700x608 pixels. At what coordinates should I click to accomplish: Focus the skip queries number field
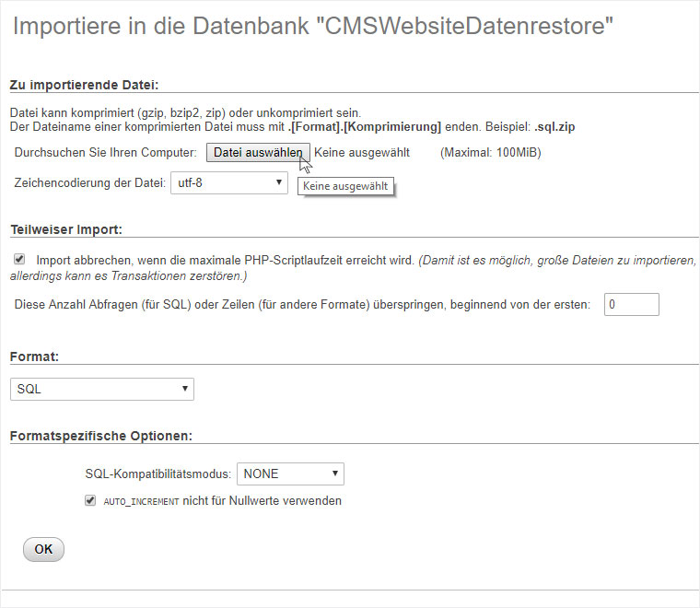click(x=631, y=304)
